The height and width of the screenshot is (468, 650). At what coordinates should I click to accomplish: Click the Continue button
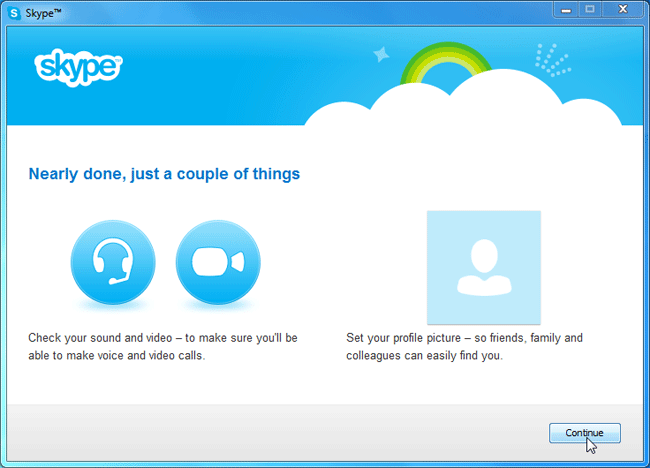[585, 433]
